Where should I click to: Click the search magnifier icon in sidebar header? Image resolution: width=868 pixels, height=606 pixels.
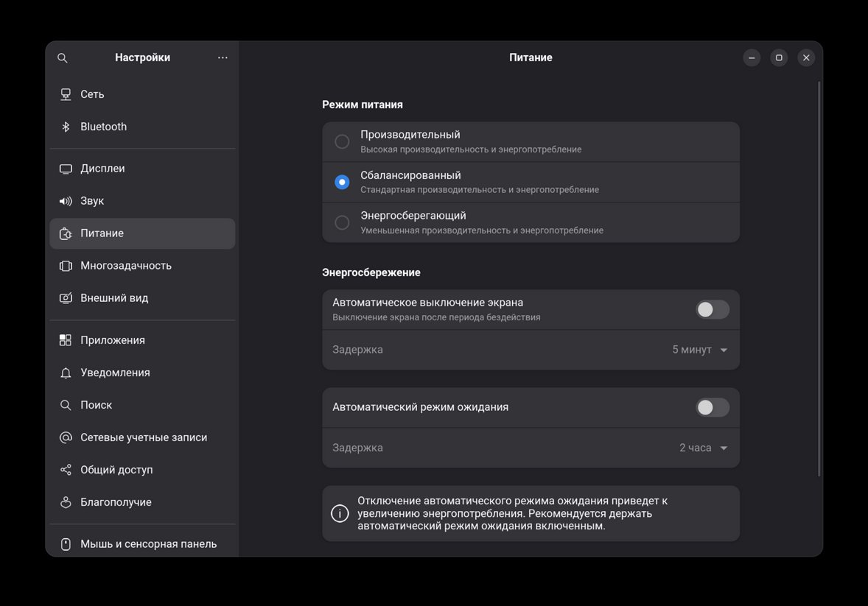[63, 58]
